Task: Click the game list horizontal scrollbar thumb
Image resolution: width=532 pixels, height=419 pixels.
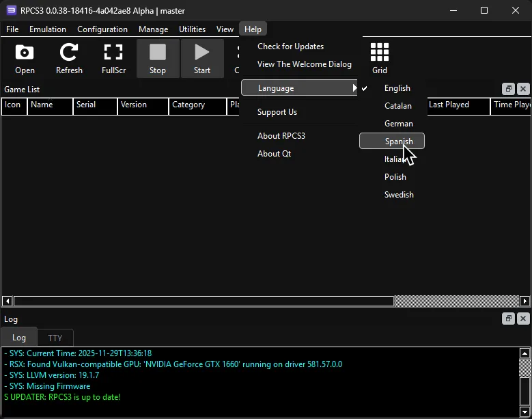Action: tap(204, 301)
